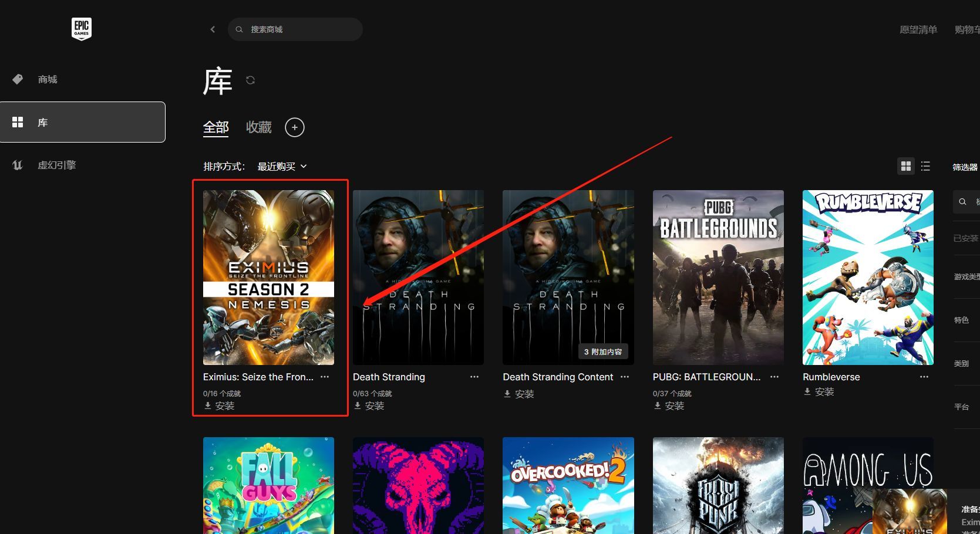Screen dimensions: 980x534
Task: Select the 全部 tab
Action: [x=215, y=127]
